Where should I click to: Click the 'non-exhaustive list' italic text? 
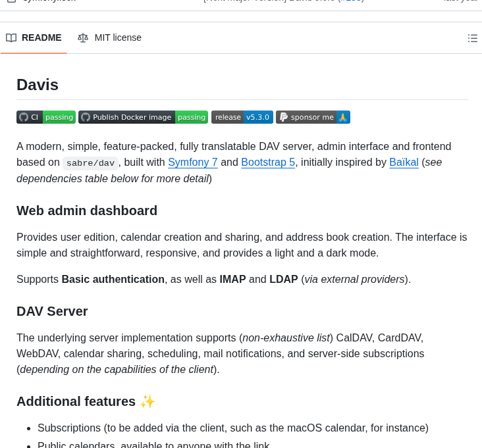(x=286, y=337)
